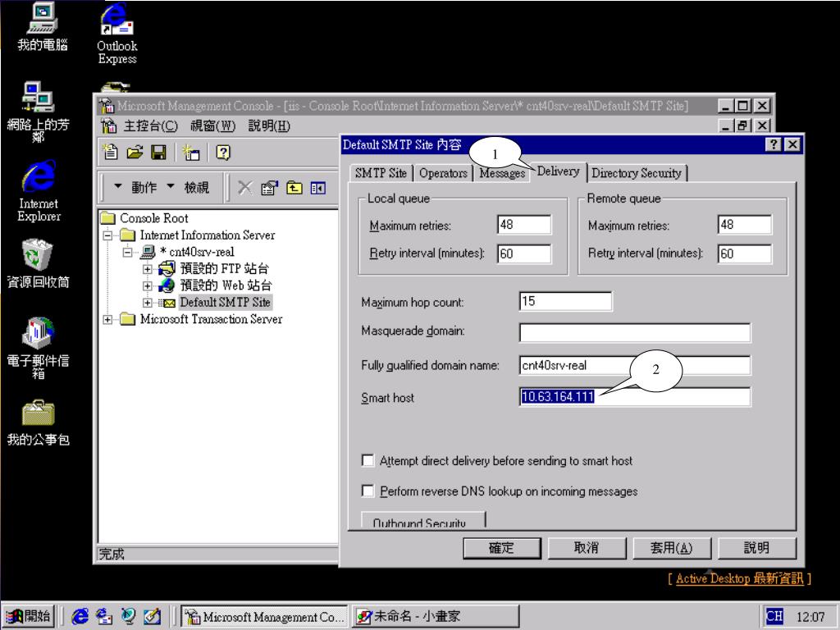Click the 開始 Start button
840x630 pixels.
pyautogui.click(x=30, y=616)
